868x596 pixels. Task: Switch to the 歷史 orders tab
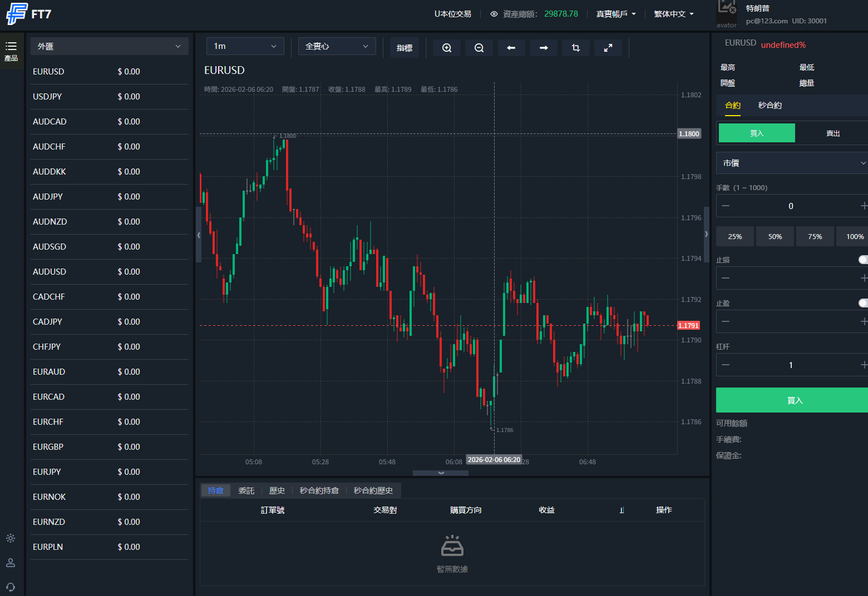click(x=277, y=490)
